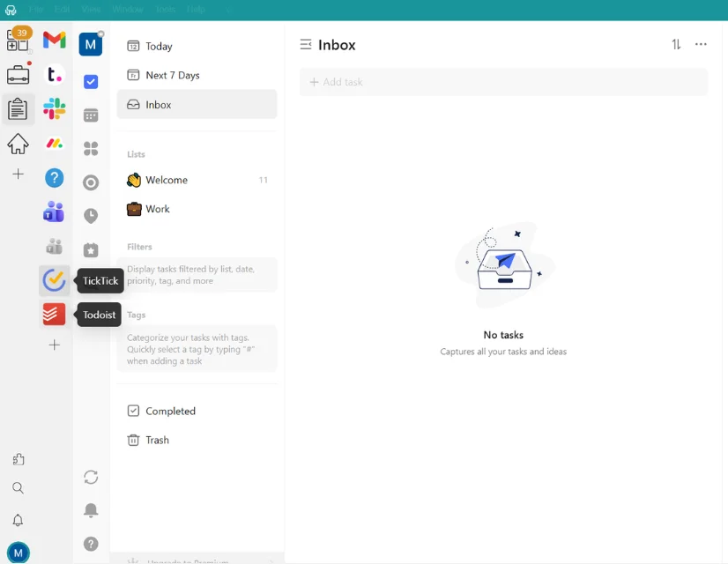The image size is (728, 564).
Task: Open the extensions puzzle icon
Action: coord(19,459)
